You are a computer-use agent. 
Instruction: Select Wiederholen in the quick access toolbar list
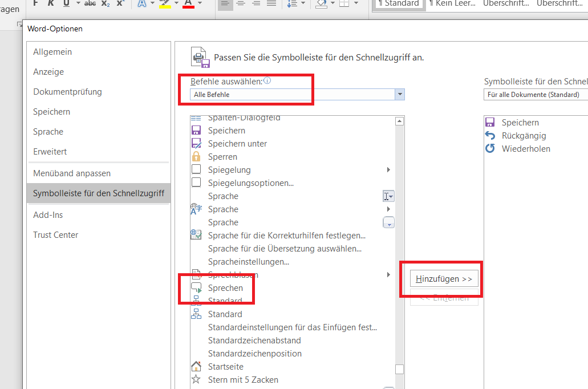[536, 149]
